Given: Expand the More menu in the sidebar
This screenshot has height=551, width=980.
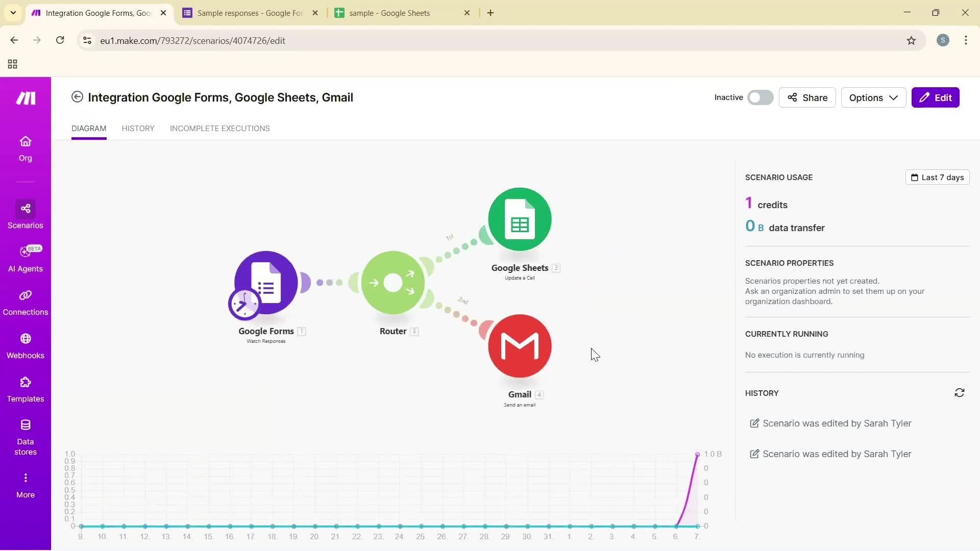Looking at the screenshot, I should click(x=25, y=482).
